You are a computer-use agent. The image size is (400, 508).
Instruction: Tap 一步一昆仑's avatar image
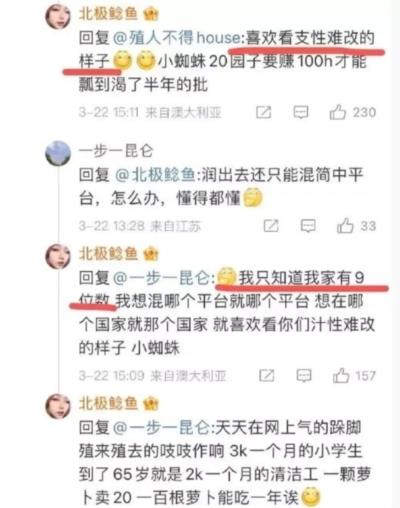(x=58, y=153)
